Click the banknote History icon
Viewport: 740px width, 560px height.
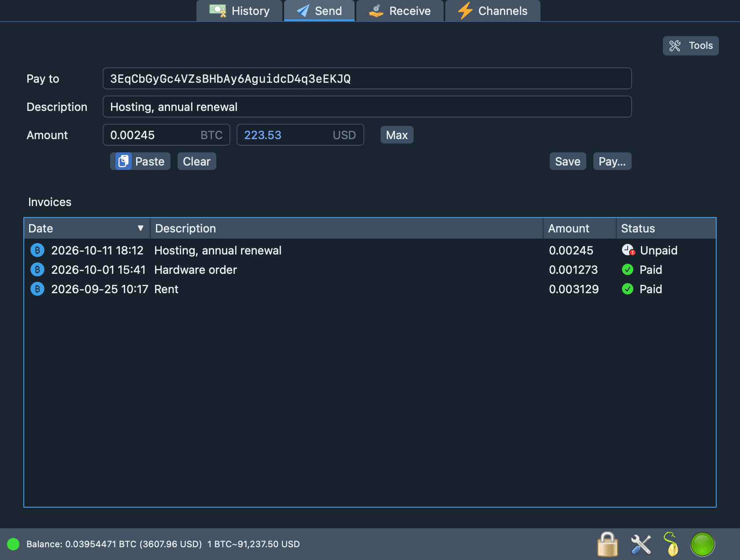pyautogui.click(x=218, y=11)
